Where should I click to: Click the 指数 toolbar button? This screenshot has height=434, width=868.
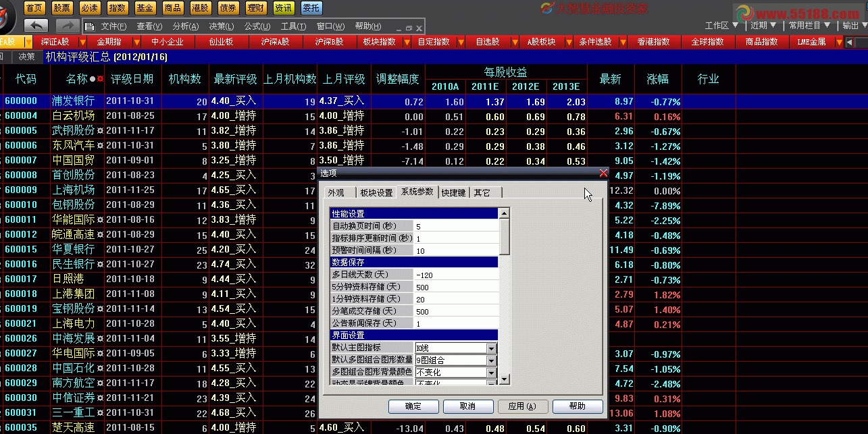click(x=117, y=8)
